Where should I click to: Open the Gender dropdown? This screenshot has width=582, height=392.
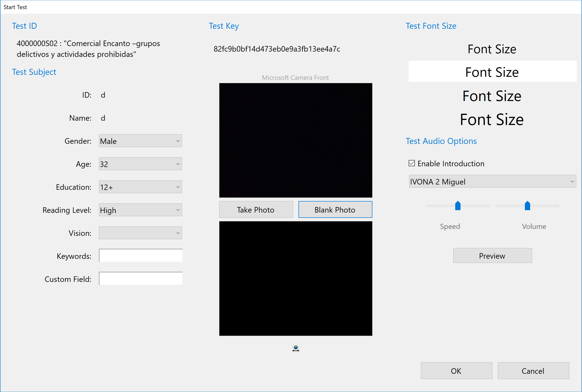pos(140,141)
